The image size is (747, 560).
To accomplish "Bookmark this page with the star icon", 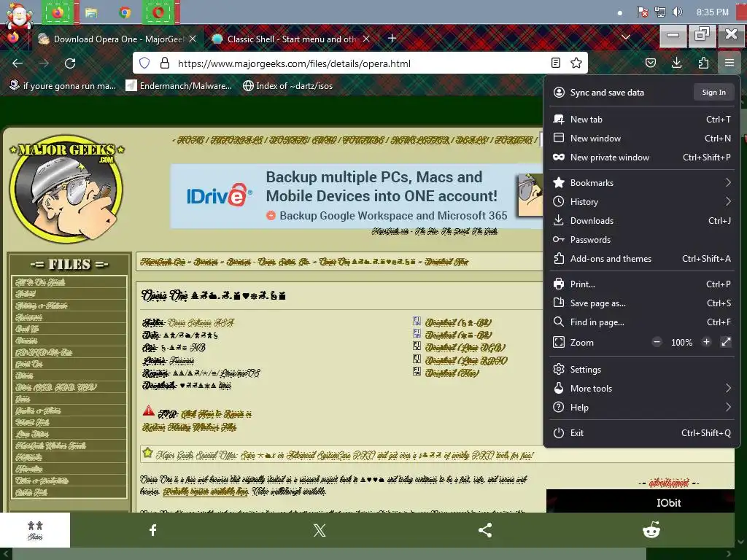I will coord(576,63).
